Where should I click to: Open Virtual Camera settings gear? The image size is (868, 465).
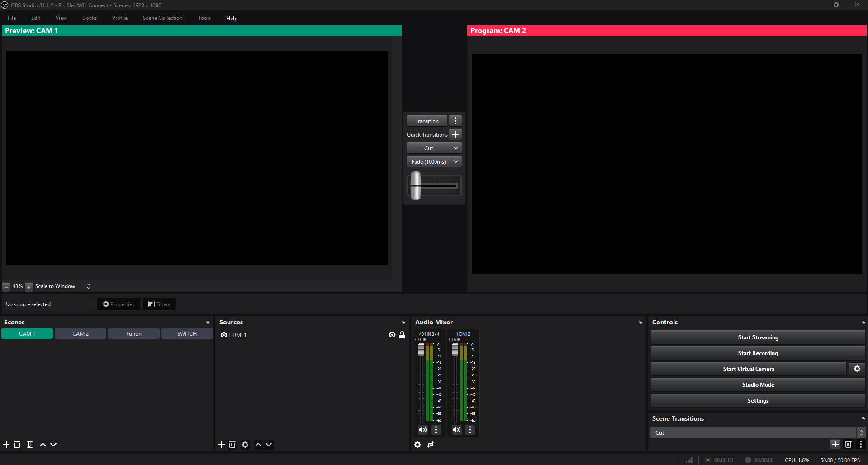pyautogui.click(x=857, y=369)
